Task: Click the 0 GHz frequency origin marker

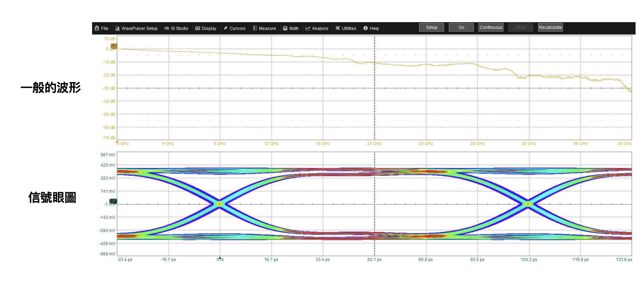Action: click(117, 142)
